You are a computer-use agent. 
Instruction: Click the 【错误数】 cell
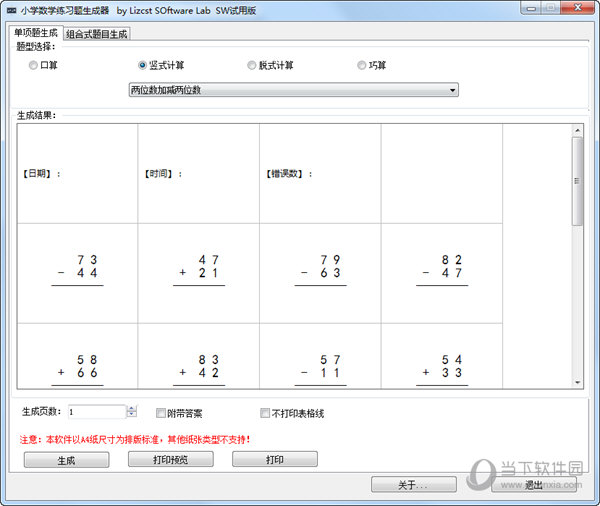pyautogui.click(x=320, y=174)
